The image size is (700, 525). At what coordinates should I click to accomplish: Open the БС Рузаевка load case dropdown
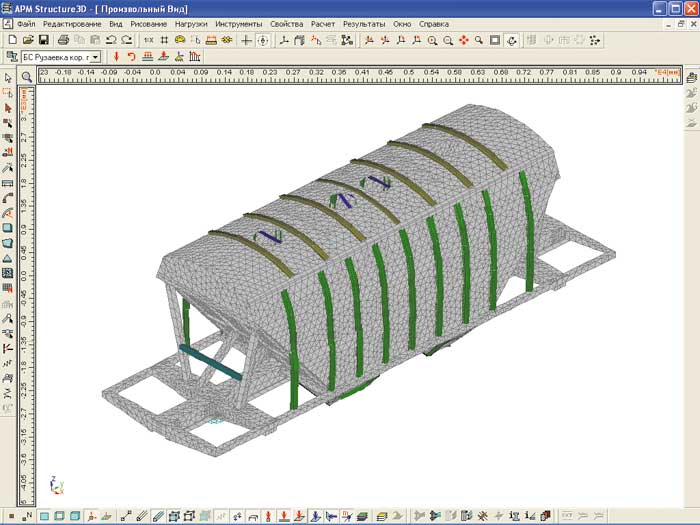pos(96,58)
